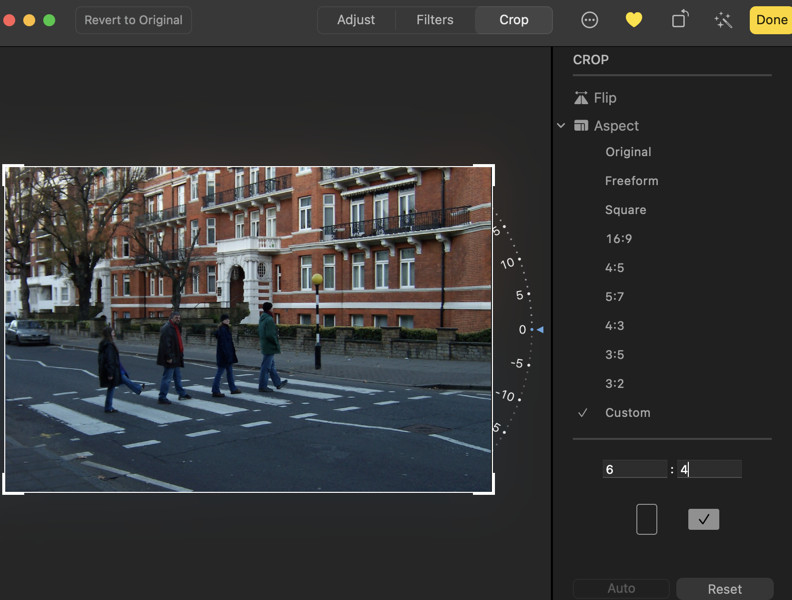Select the landscape orientation checkmark button
This screenshot has width=792, height=600.
(703, 519)
